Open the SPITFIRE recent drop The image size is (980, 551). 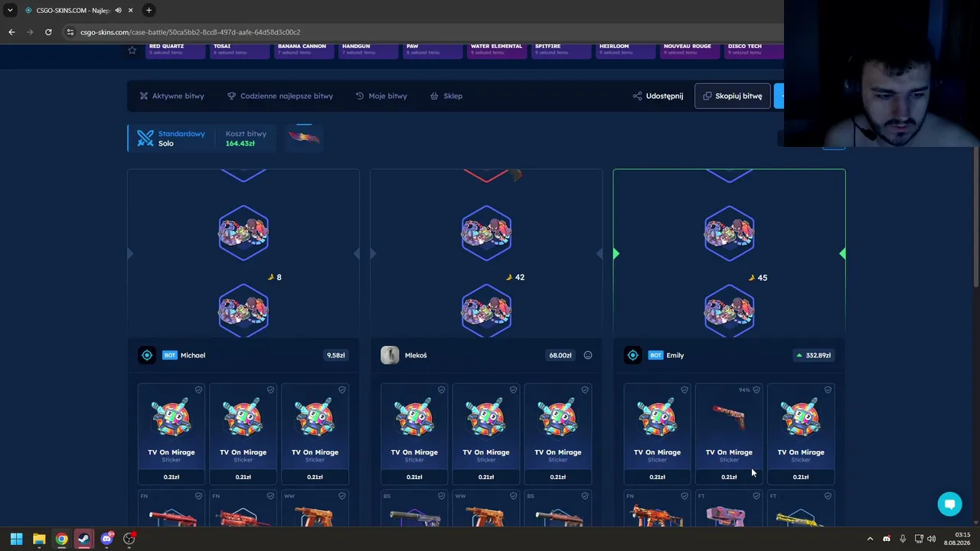(x=561, y=50)
